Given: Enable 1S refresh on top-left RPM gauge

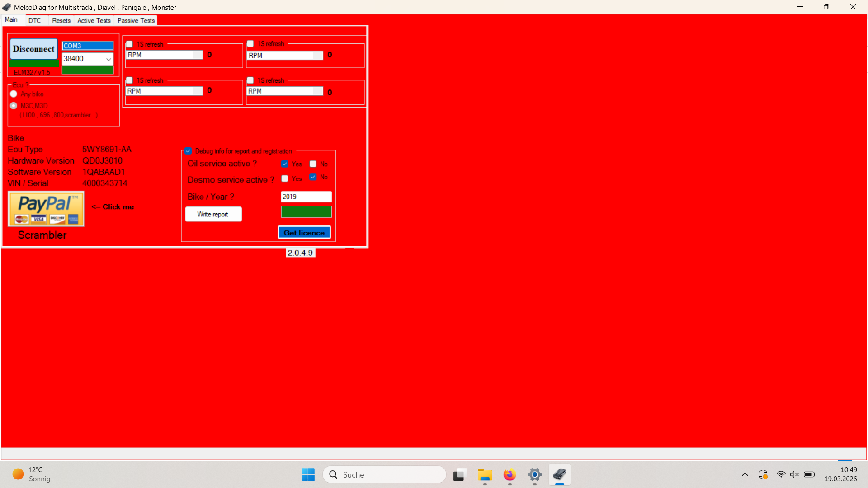Looking at the screenshot, I should (x=129, y=44).
